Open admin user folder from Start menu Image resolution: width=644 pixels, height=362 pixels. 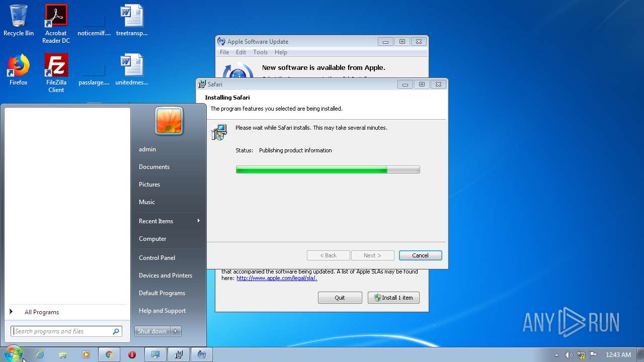tap(147, 149)
